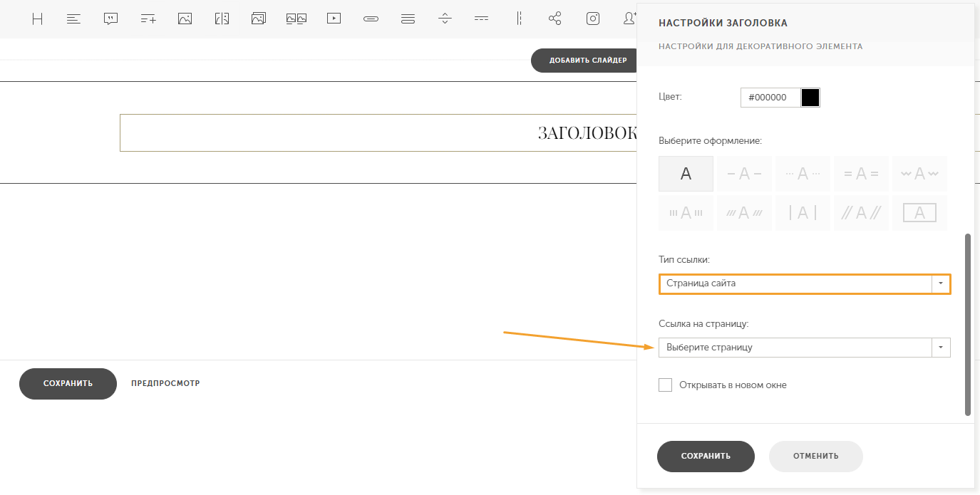
Task: Select A with vertical bars cluster decoration
Action: click(686, 213)
